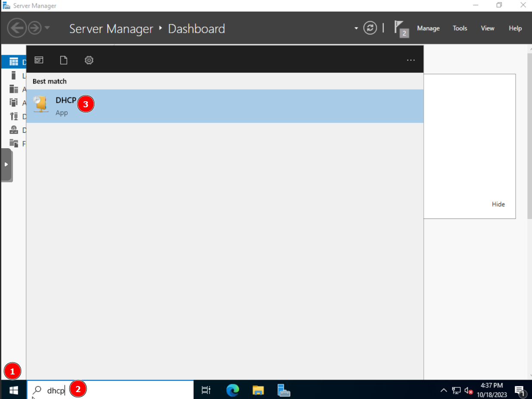Expand the collapsed left side panel arrow
Viewport: 532px width, 399px height.
[6, 165]
